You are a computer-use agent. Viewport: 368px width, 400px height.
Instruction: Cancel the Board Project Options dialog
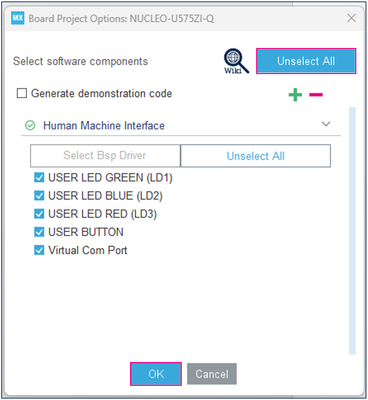212,374
